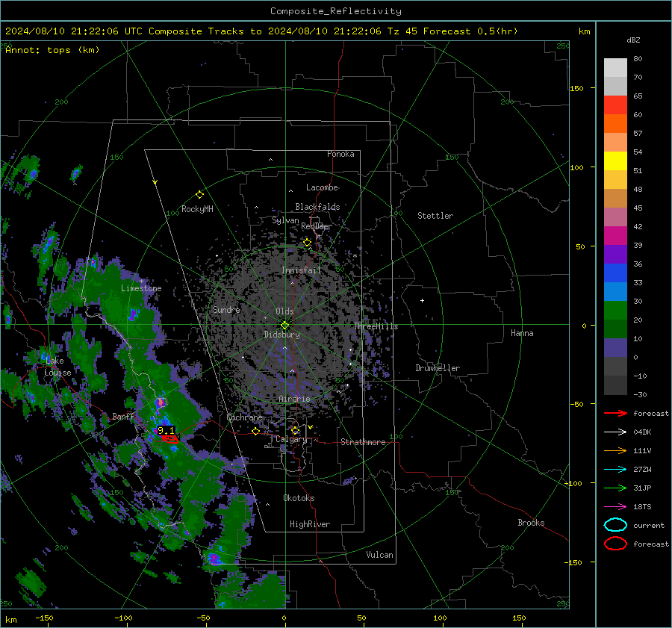This screenshot has width=672, height=628.
Task: Click the Red Deer city label
Action: tap(317, 226)
